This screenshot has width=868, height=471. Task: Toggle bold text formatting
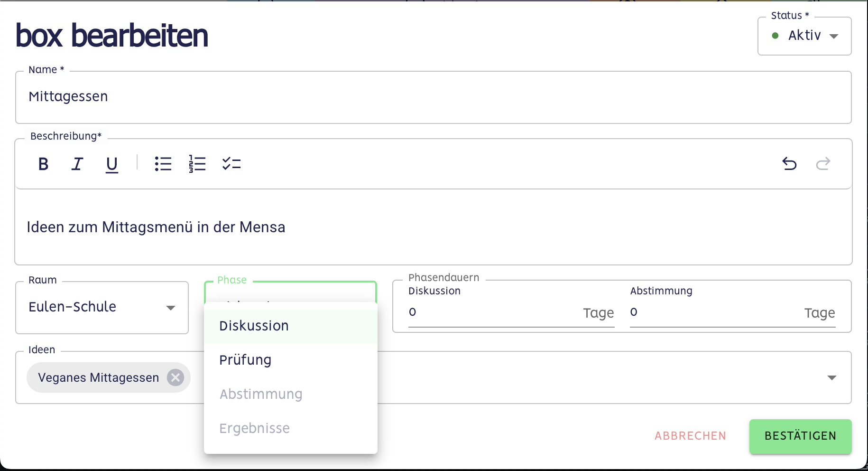click(x=43, y=164)
